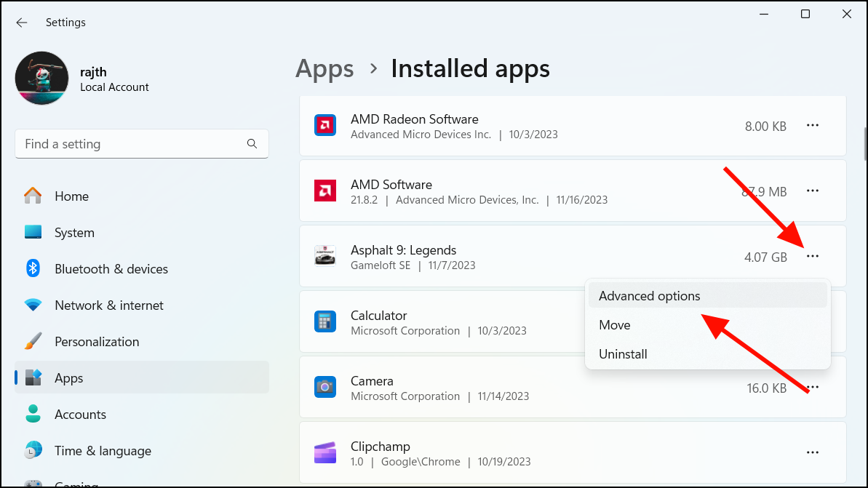Choose Move from the context menu

pyautogui.click(x=614, y=324)
